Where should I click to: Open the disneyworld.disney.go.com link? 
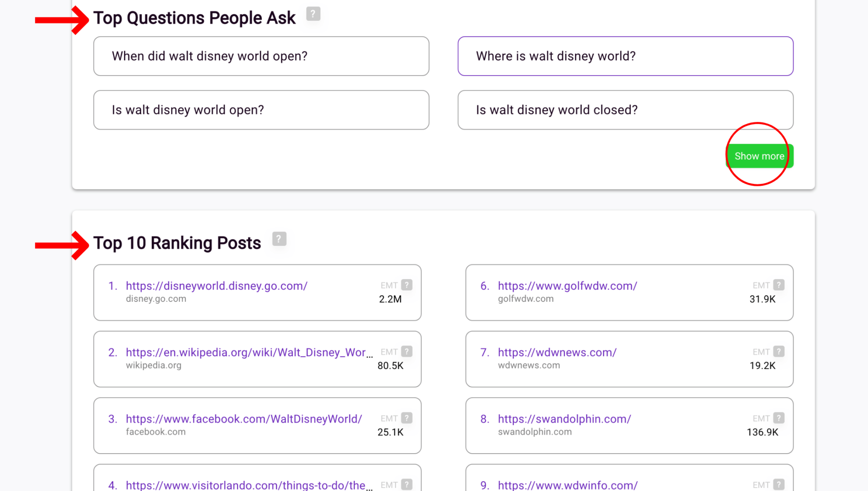click(x=216, y=286)
